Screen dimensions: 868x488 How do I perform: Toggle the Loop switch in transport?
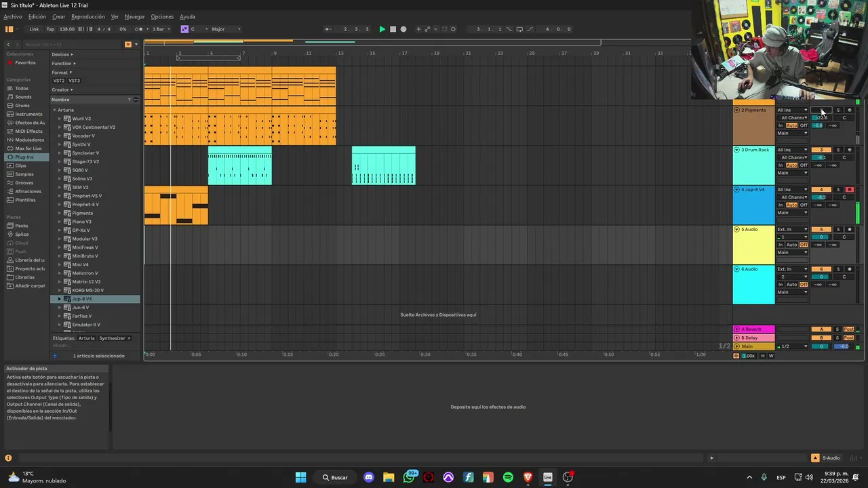(519, 29)
